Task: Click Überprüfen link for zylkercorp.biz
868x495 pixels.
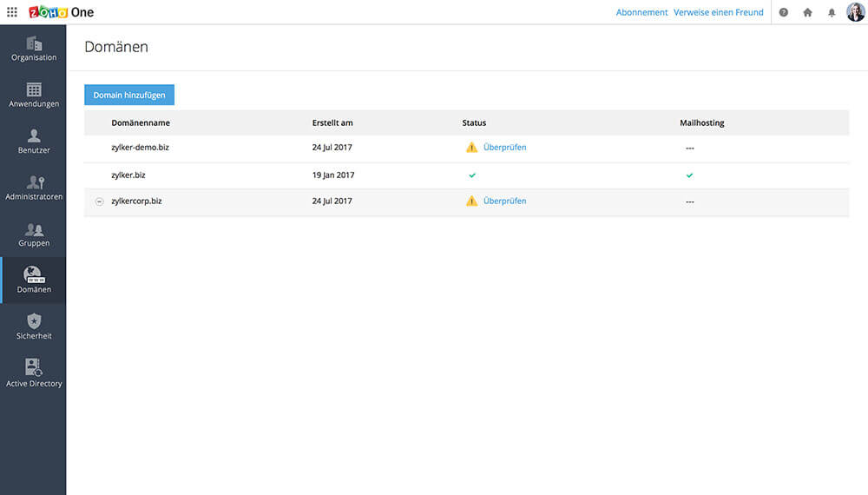Action: tap(504, 201)
